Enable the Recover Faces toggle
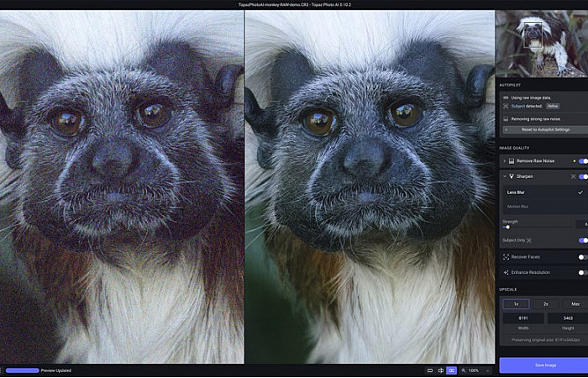 coord(581,257)
